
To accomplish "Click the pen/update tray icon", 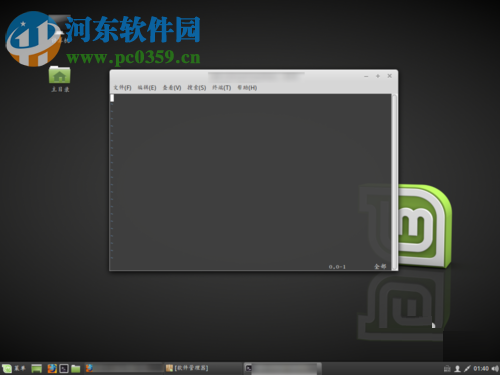I will coord(467,368).
